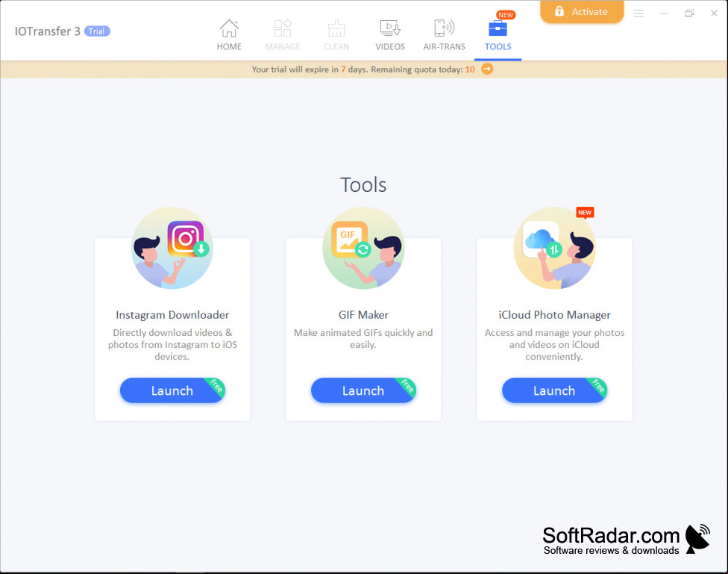Click the GIF Maker illustration

click(363, 249)
